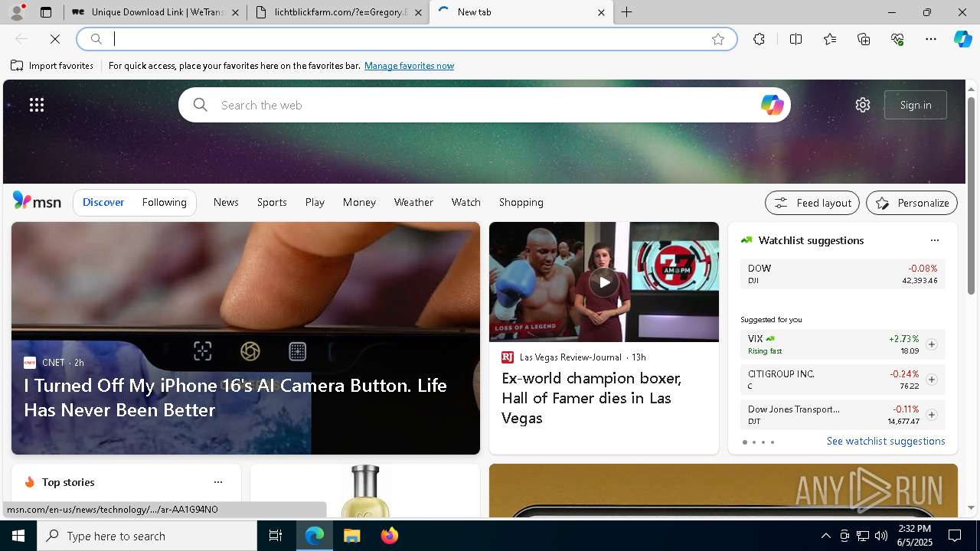980x551 pixels.
Task: Close the New tab
Action: 601,12
